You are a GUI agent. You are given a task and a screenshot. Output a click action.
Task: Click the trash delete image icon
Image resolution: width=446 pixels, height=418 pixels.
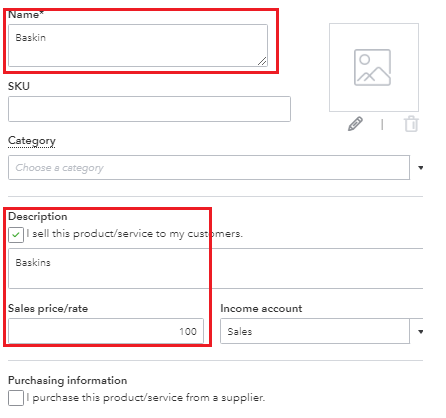pos(411,124)
